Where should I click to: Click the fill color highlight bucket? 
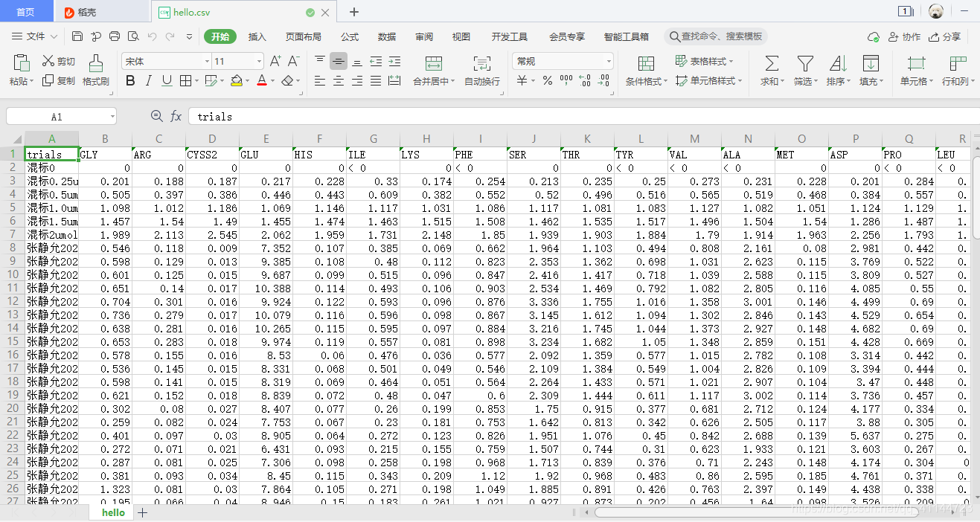[237, 80]
